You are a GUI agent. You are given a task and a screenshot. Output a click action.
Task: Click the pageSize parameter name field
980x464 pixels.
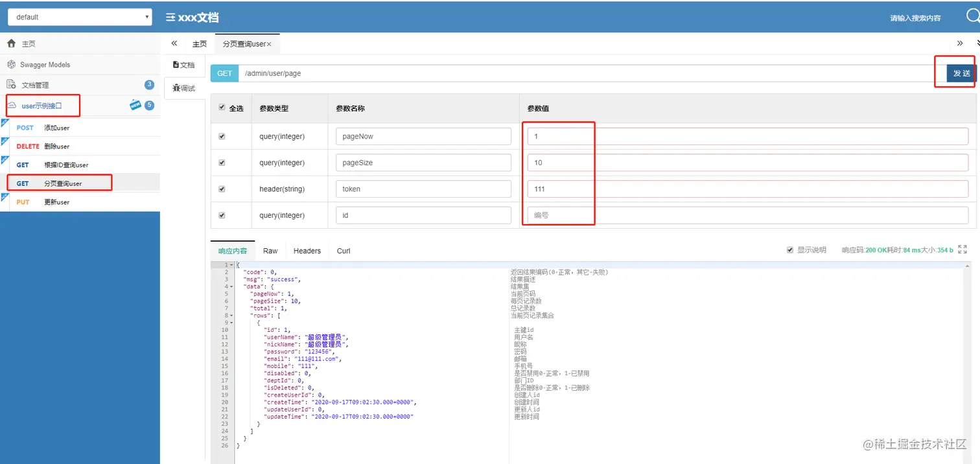pyautogui.click(x=423, y=163)
